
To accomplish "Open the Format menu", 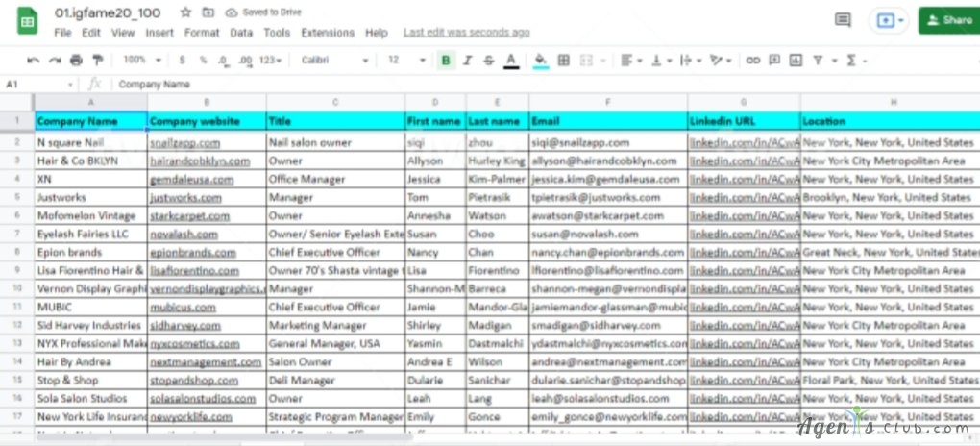I will tap(202, 33).
